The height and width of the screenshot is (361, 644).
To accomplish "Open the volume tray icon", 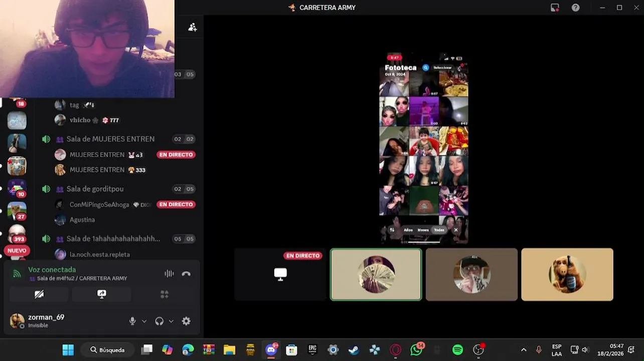I will point(585,350).
